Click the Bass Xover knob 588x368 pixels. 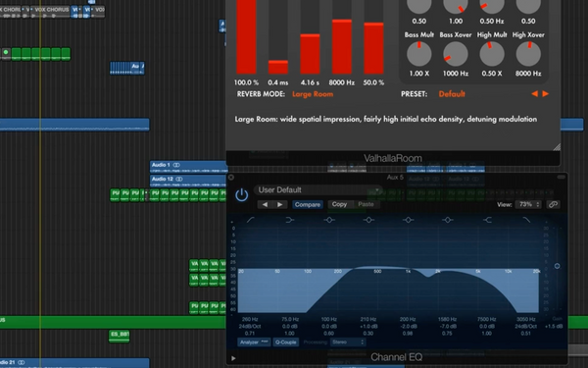point(456,54)
